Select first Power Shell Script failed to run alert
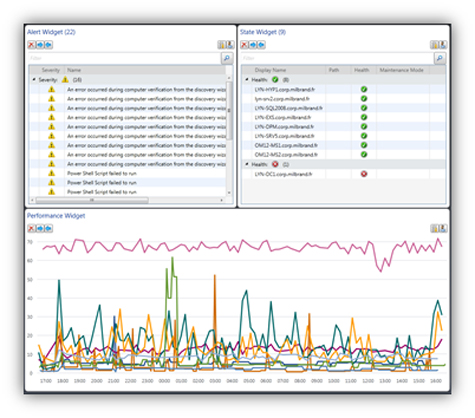This screenshot has width=475, height=418. click(x=127, y=173)
